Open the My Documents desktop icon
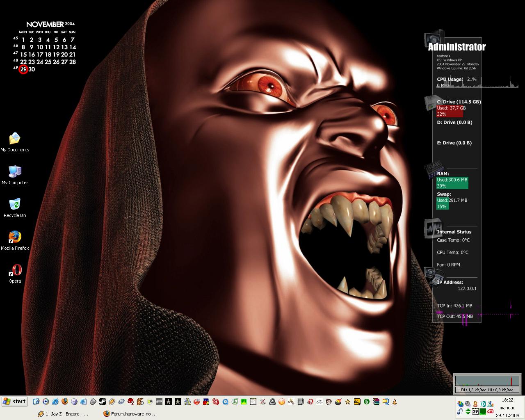The height and width of the screenshot is (420, 525). click(15, 142)
